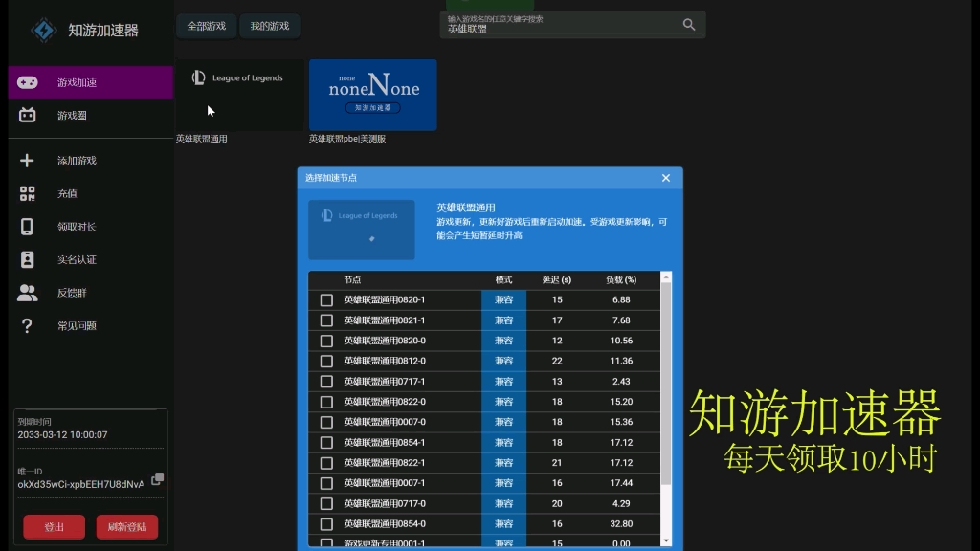Click the phone icon for 领取时长
Screen dimensions: 980x551
point(27,226)
